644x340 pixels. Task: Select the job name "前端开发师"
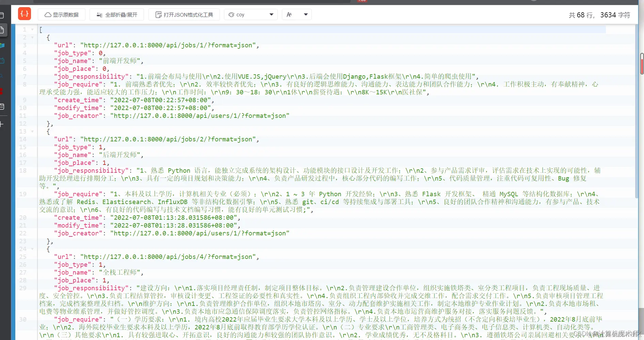pos(119,61)
